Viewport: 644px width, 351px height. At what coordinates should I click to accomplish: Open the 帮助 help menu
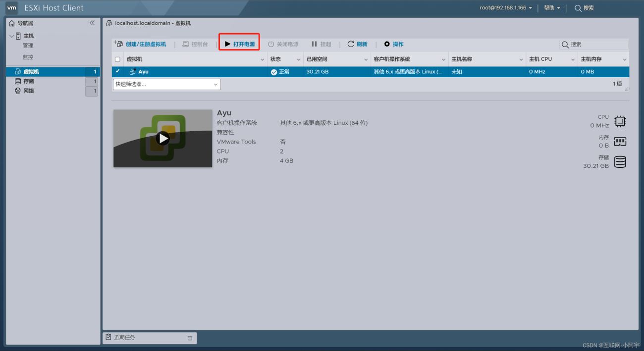click(552, 8)
